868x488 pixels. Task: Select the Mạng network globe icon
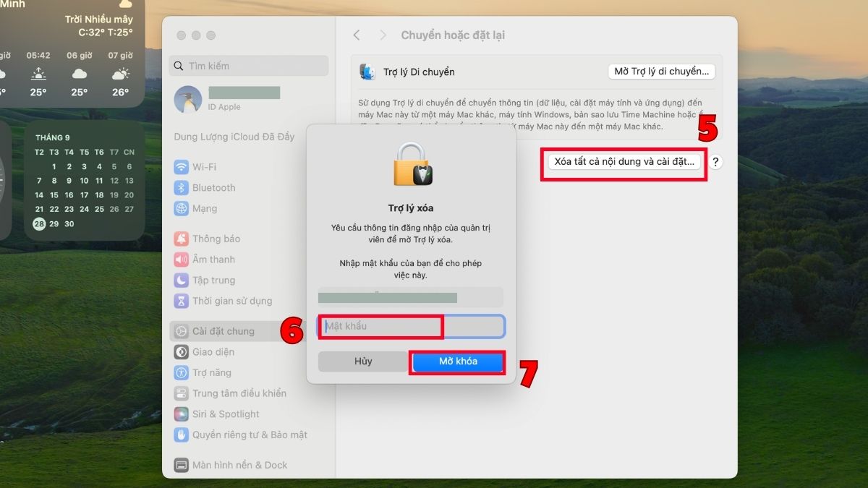click(181, 209)
